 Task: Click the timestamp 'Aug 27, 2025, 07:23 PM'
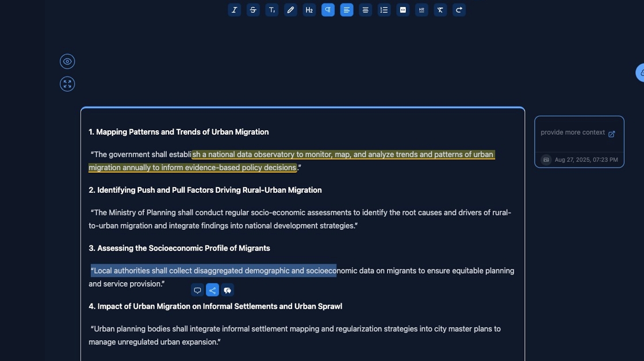point(586,160)
